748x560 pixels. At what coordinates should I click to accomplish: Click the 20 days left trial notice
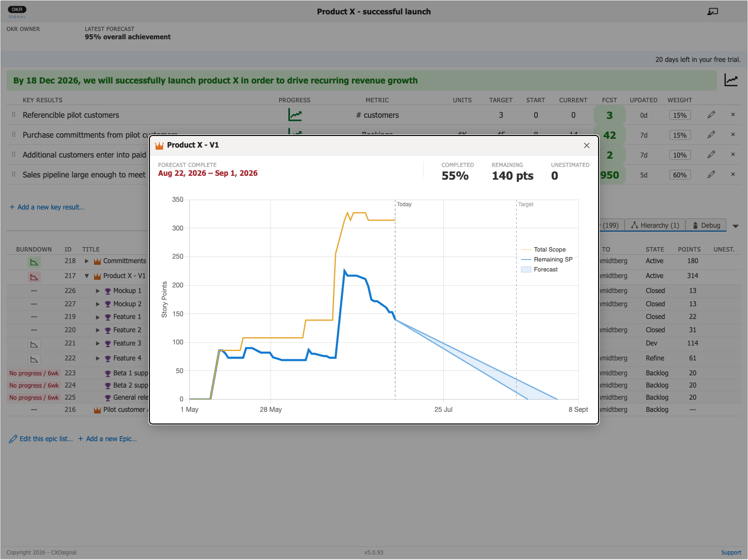698,60
